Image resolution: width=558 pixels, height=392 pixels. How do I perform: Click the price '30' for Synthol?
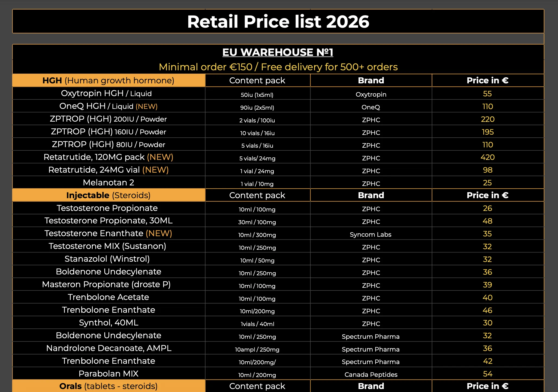point(487,323)
